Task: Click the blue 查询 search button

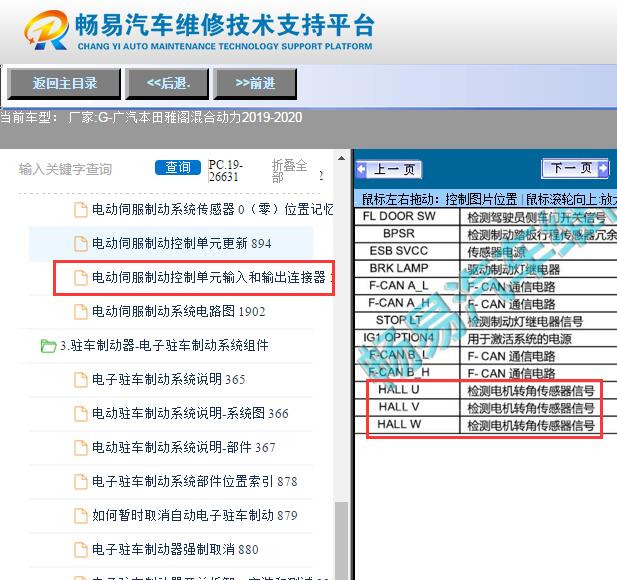Action: point(178,167)
